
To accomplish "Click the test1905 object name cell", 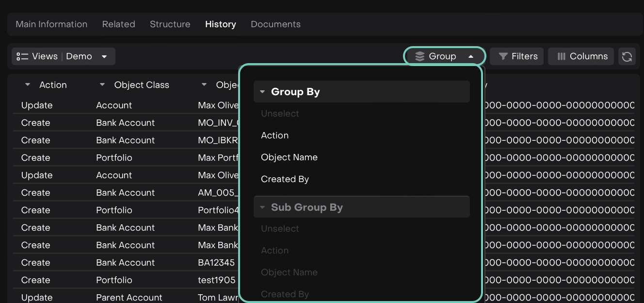I will tap(216, 280).
